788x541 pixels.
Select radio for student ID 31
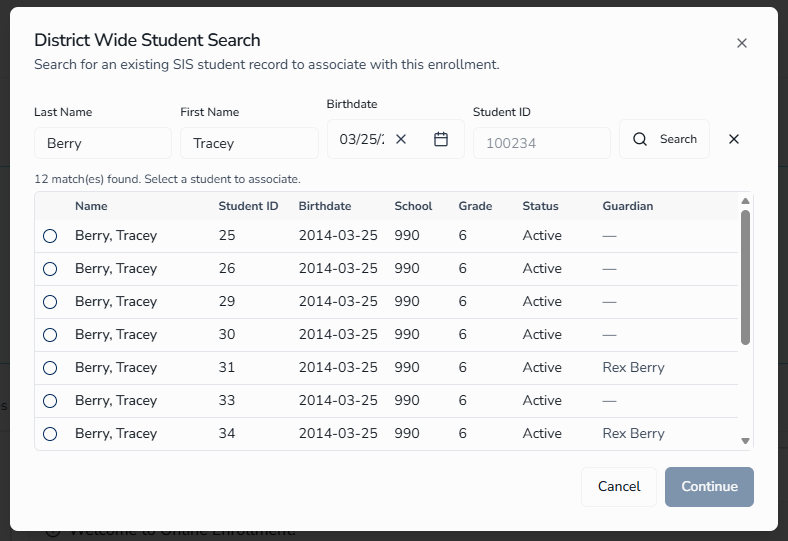[x=50, y=368]
